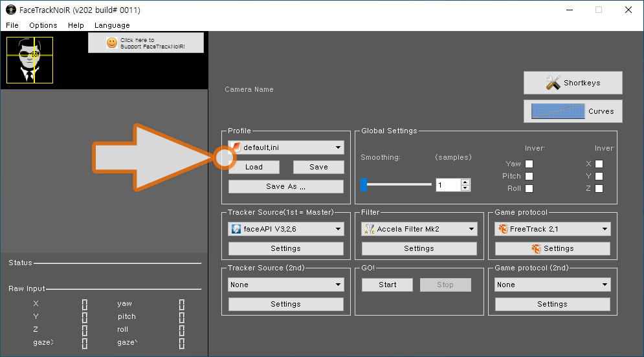Expand the Profile default.ini dropdown

(x=338, y=147)
